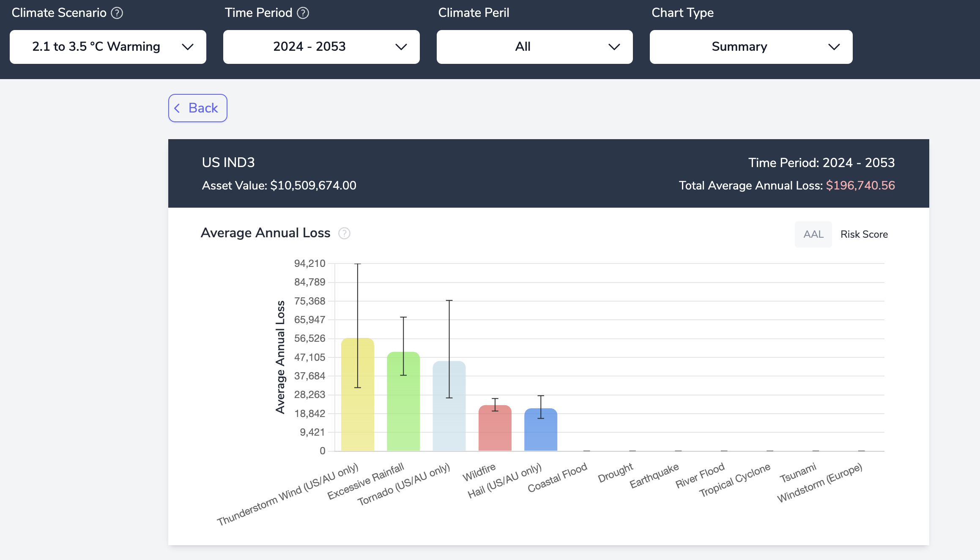Click the Thunderstorm Wind (US/AU only) axis label

point(287,494)
